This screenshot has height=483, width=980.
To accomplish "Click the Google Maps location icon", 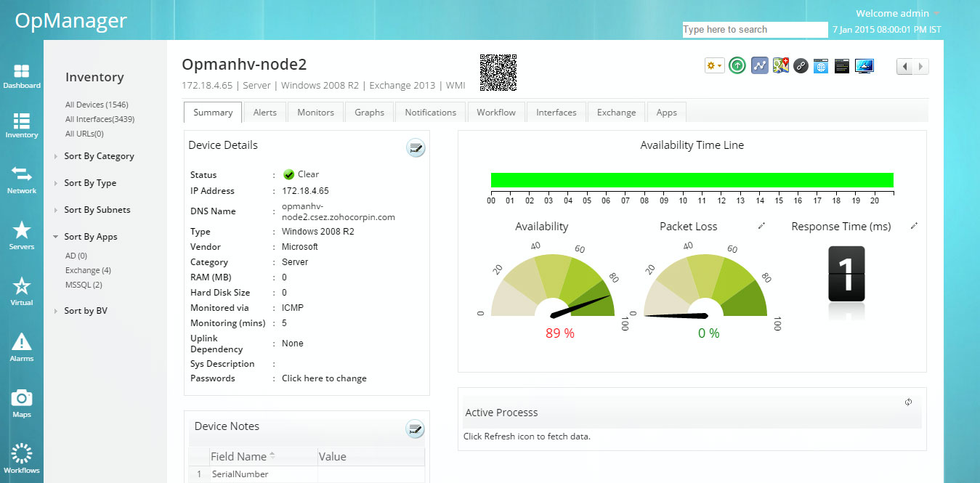I will (779, 65).
